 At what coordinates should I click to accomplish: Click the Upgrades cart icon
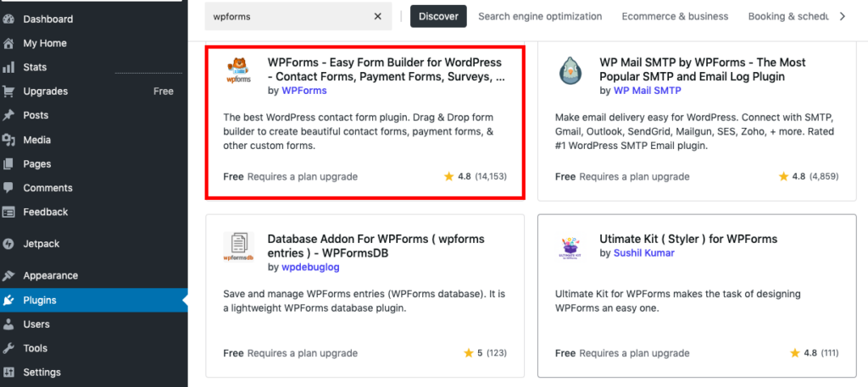pyautogui.click(x=8, y=91)
